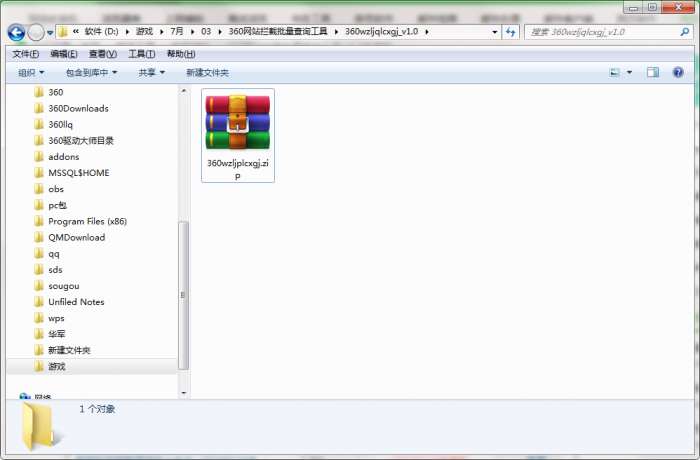
Task: Select the 游戏 folder in tree
Action: pyautogui.click(x=50, y=366)
